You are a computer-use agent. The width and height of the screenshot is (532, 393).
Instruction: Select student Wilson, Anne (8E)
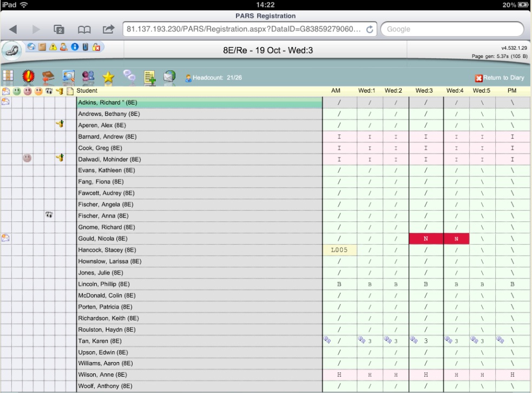tap(200, 375)
